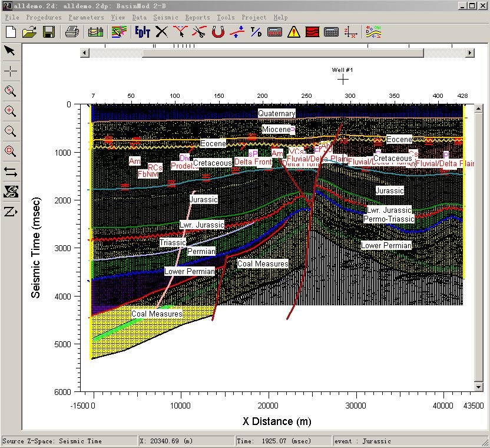Click the green cross-section wells icon

[x=95, y=32]
